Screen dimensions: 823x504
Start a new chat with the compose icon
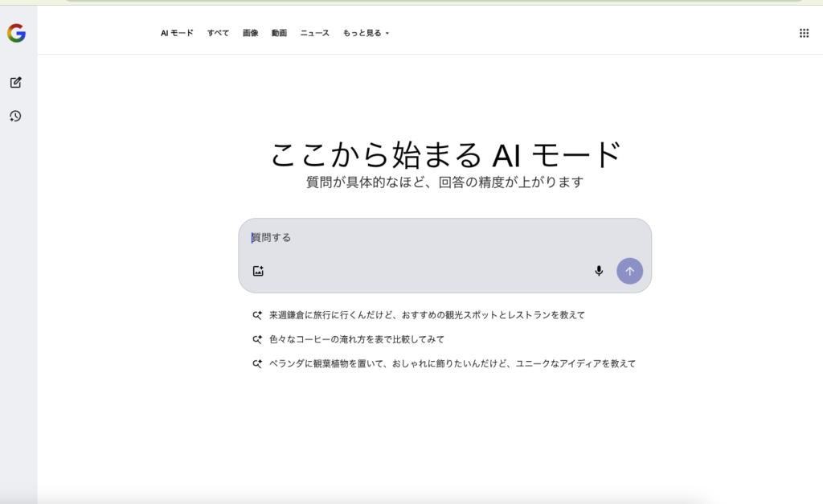(x=16, y=82)
